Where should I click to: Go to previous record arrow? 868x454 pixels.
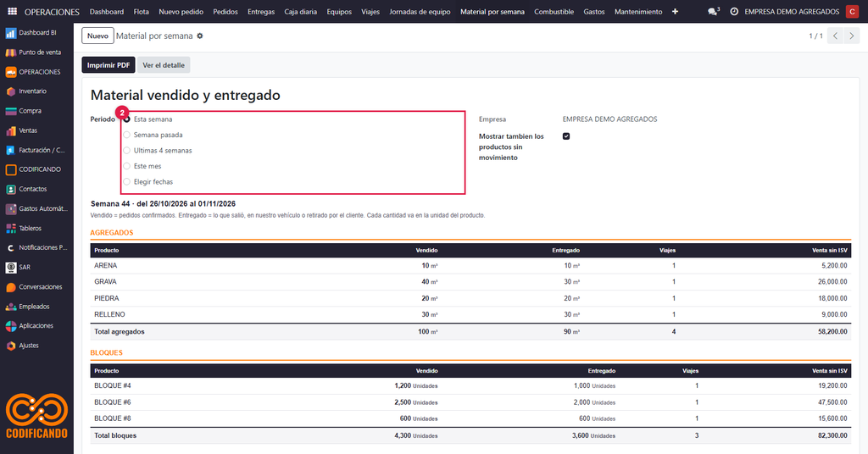(835, 36)
